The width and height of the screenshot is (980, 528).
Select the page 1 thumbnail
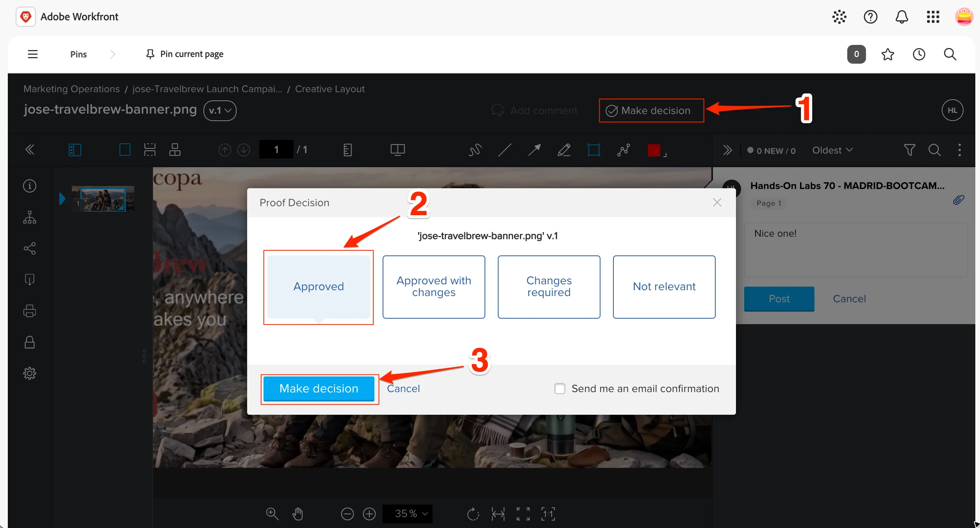(x=103, y=199)
